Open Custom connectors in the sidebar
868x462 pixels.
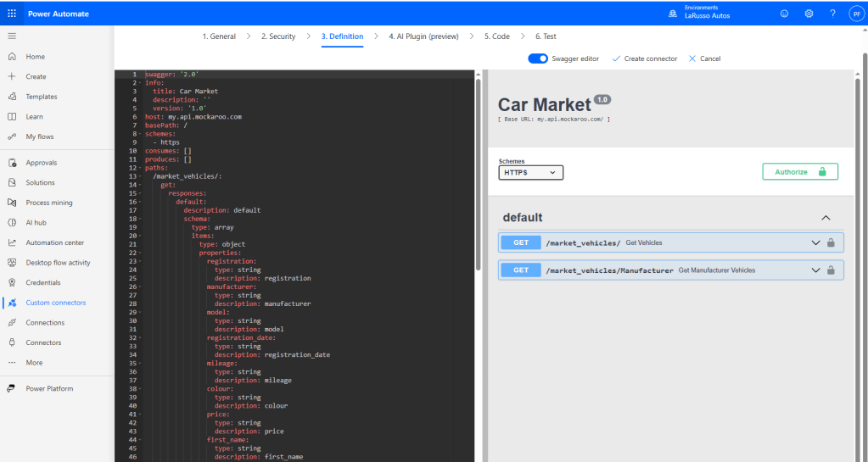tap(55, 303)
